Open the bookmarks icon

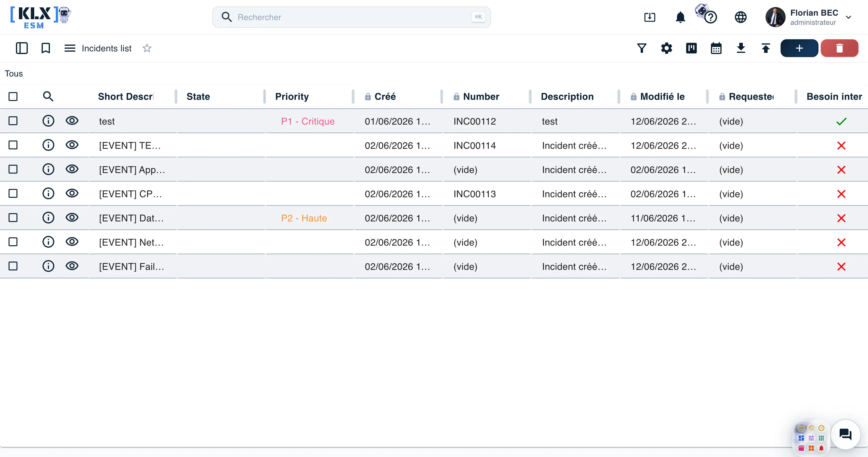point(45,48)
